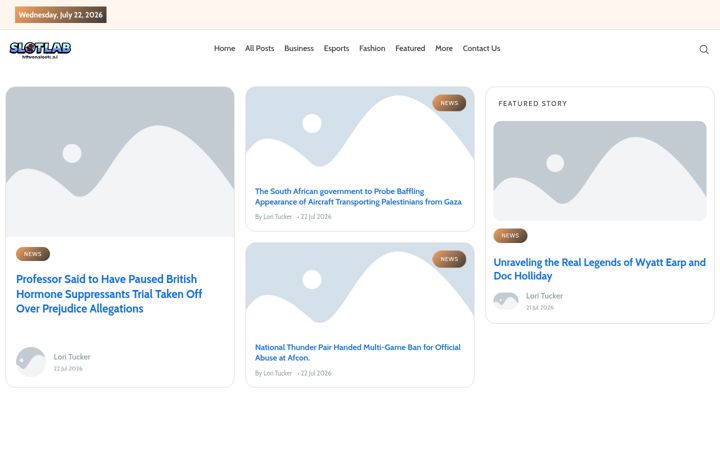Open the search magnifier icon
This screenshot has height=450, width=720.
tap(703, 49)
